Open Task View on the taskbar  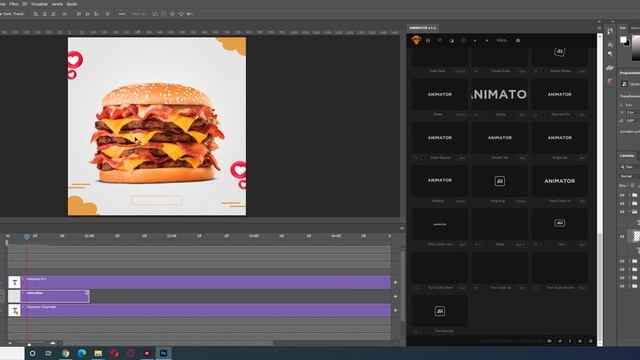tap(49, 353)
